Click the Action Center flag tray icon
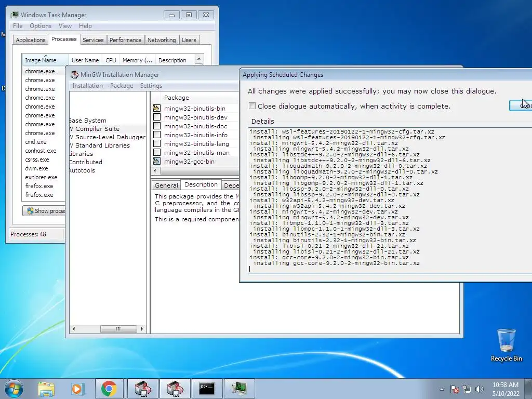The height and width of the screenshot is (399, 532). [x=454, y=389]
